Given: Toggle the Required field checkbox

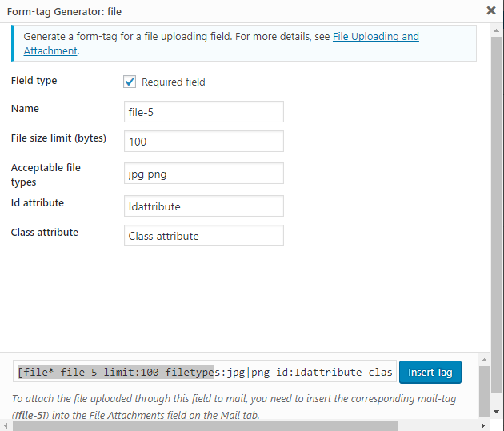Looking at the screenshot, I should pos(130,82).
